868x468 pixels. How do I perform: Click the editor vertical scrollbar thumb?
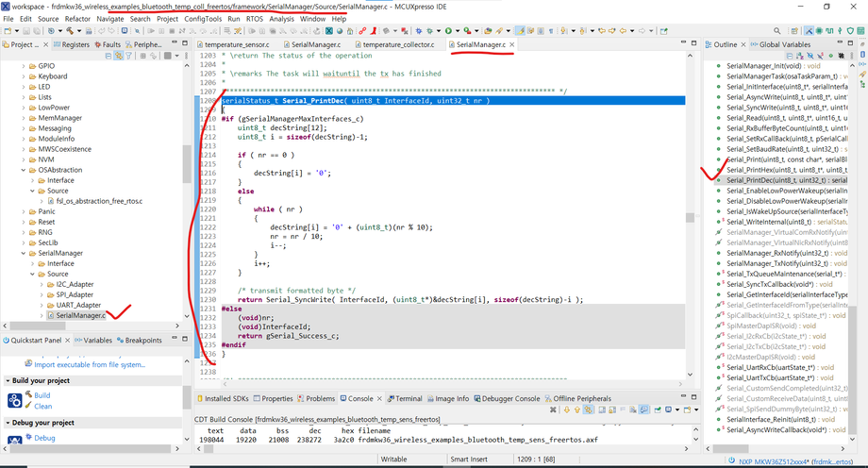coord(690,218)
